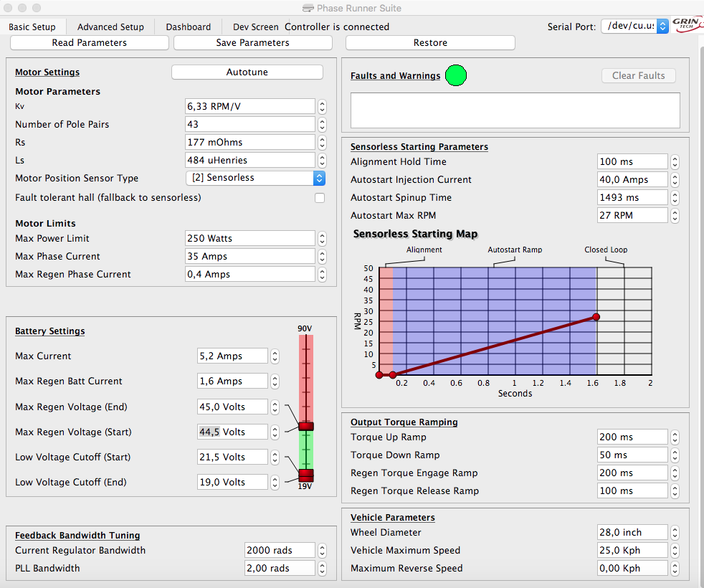Click the stepper for PLL Bandwidth

tap(323, 568)
